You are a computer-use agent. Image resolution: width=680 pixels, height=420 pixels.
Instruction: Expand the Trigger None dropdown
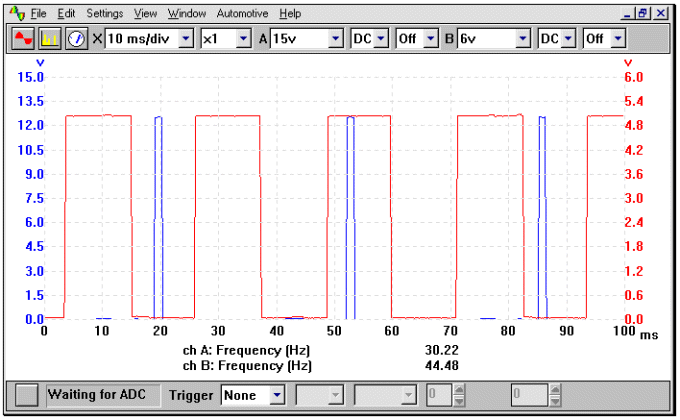(276, 395)
